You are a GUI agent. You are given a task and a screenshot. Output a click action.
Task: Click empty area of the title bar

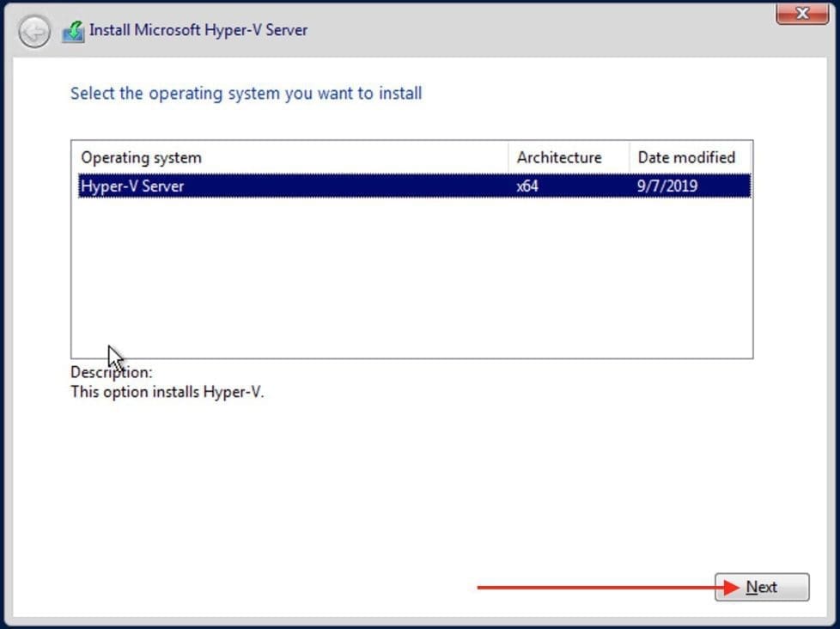pos(533,30)
